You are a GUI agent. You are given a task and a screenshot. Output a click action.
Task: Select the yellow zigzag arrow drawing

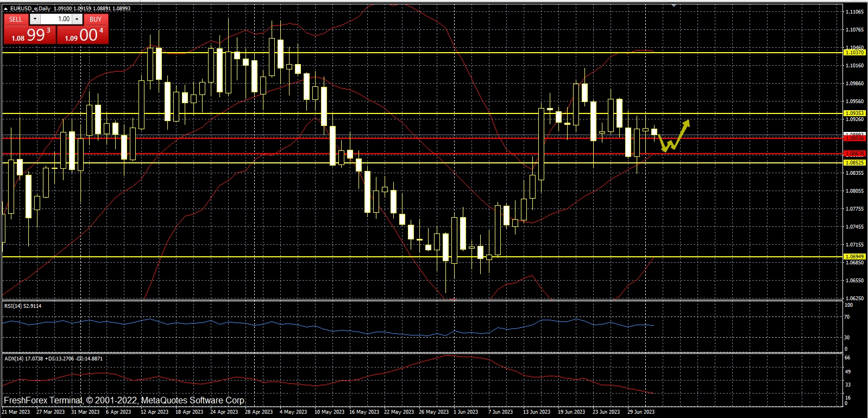point(673,137)
